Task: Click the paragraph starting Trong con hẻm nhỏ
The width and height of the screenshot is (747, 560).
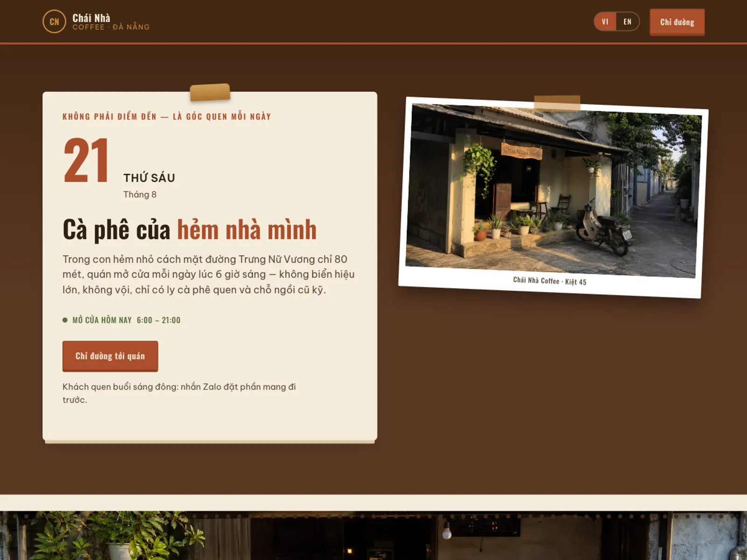Action: tap(209, 274)
